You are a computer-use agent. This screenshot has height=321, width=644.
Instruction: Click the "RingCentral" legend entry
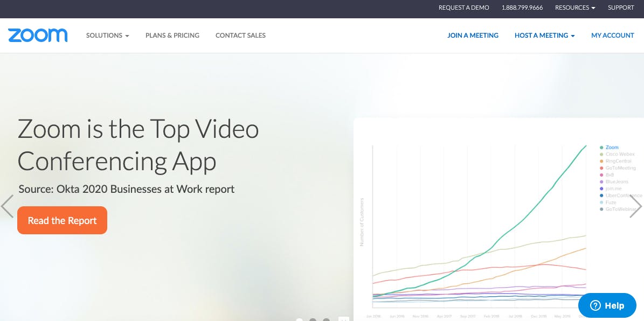point(615,162)
